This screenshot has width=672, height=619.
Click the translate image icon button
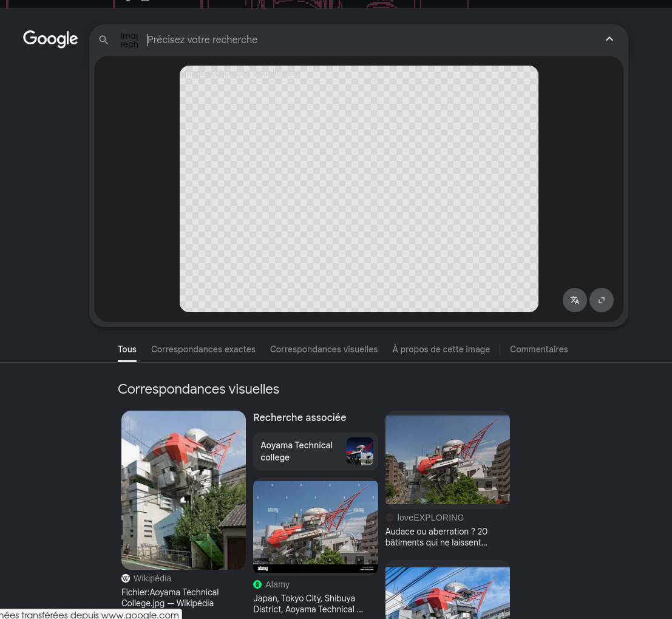tap(574, 300)
